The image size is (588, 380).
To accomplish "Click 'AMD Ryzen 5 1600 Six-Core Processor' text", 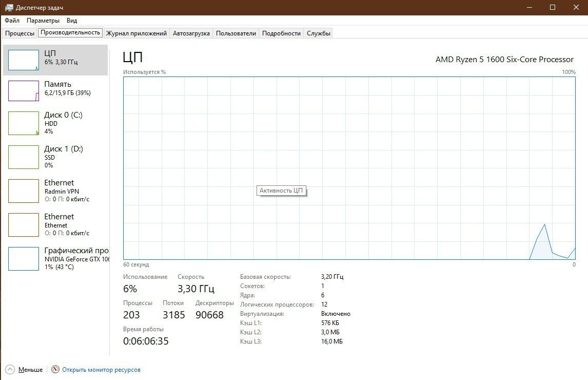I will point(504,60).
